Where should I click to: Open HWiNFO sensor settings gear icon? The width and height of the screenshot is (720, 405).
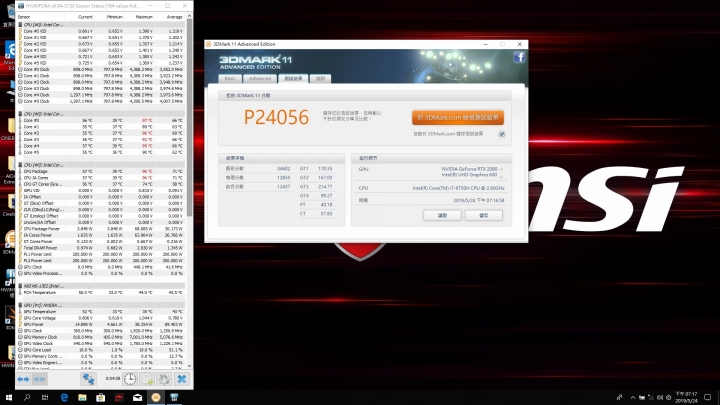coord(164,379)
